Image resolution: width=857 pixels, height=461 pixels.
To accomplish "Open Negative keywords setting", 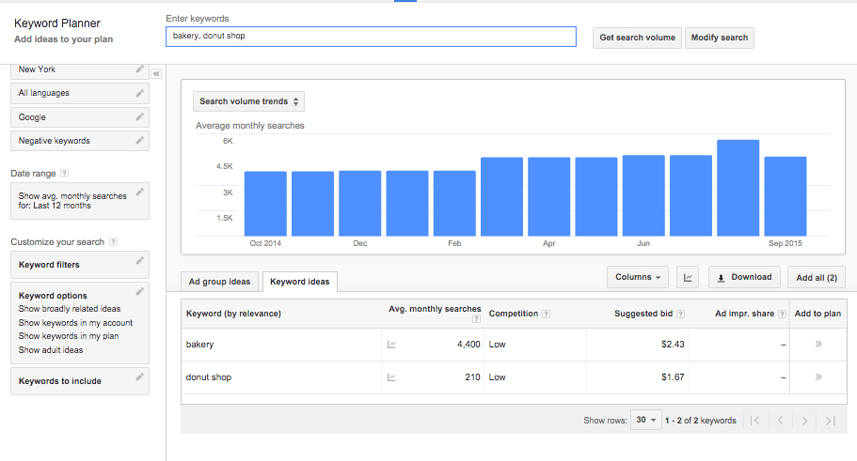I will 80,141.
